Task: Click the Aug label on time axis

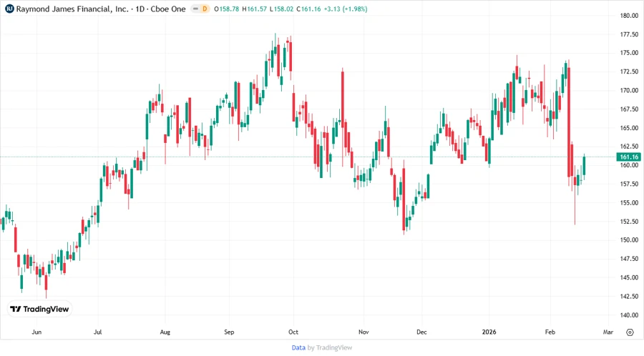Action: tap(165, 332)
